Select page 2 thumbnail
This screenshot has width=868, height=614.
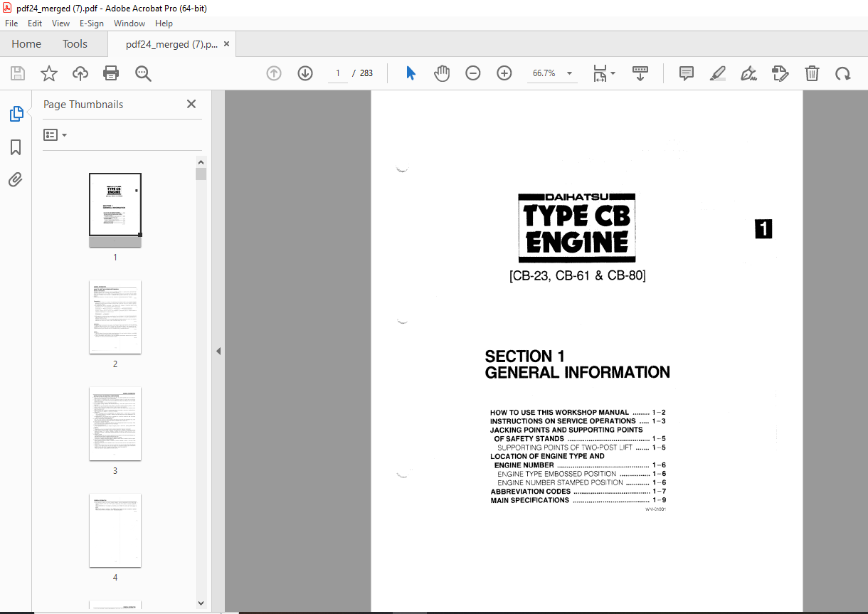pyautogui.click(x=115, y=317)
